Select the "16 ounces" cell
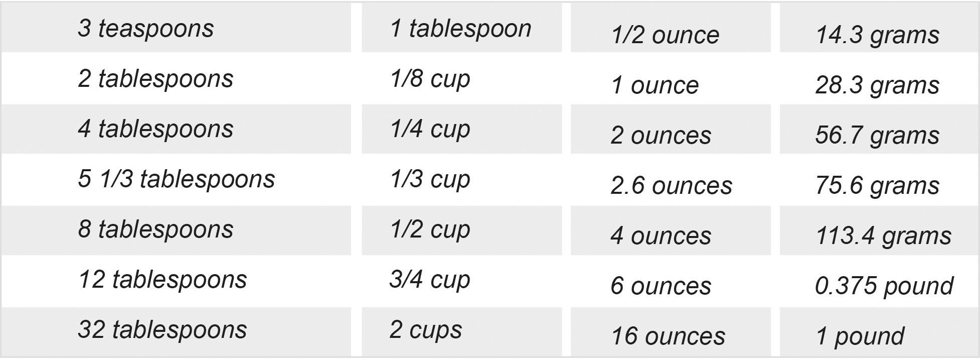Image resolution: width=980 pixels, height=358 pixels. pos(668,336)
